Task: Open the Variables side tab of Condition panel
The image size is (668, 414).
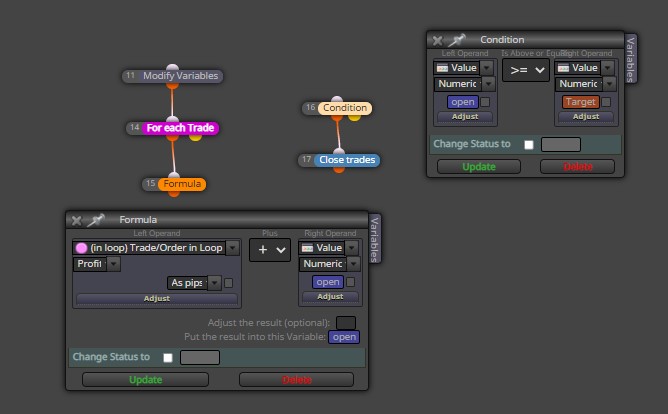Action: pos(631,58)
